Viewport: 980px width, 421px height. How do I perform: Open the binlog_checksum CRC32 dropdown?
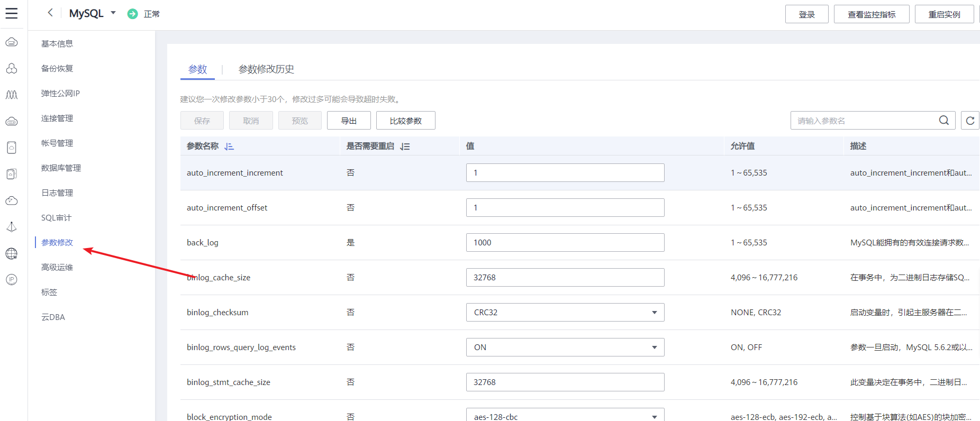(655, 313)
